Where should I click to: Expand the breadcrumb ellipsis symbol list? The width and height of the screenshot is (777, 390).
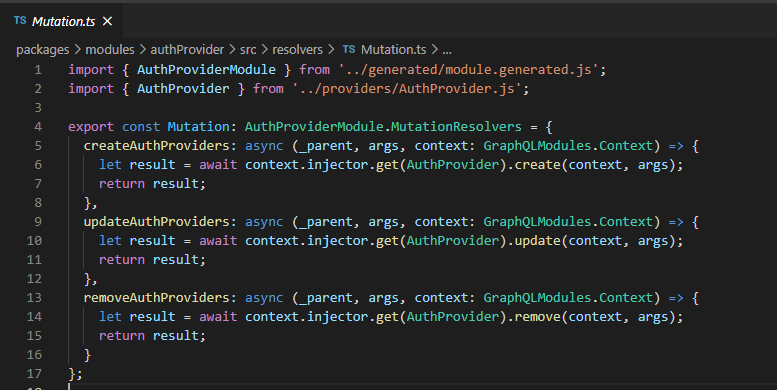(x=447, y=50)
